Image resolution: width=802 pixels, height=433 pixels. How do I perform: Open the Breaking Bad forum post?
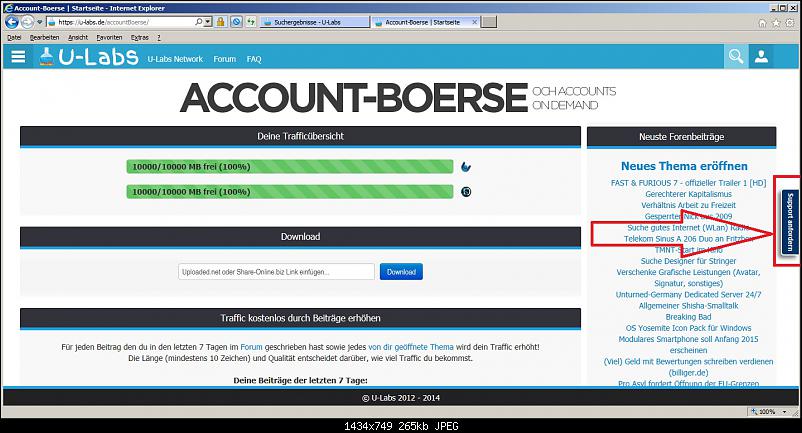click(x=688, y=317)
